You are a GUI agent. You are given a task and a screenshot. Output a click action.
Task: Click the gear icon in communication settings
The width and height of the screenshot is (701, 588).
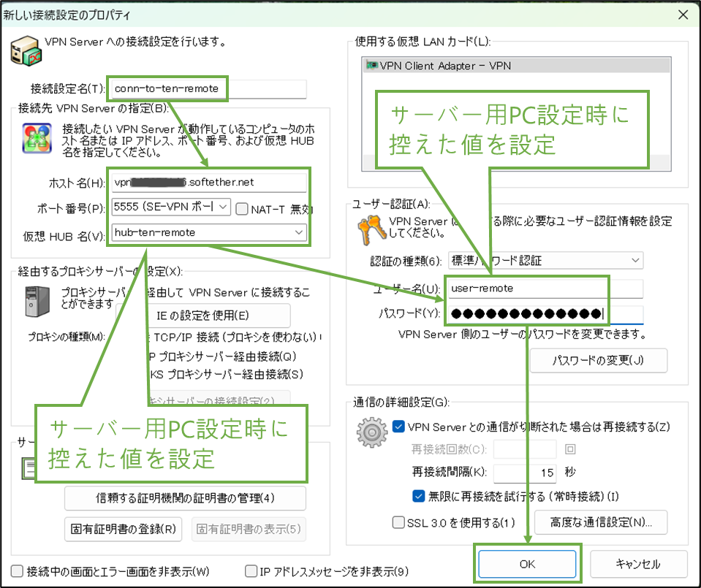tap(372, 432)
